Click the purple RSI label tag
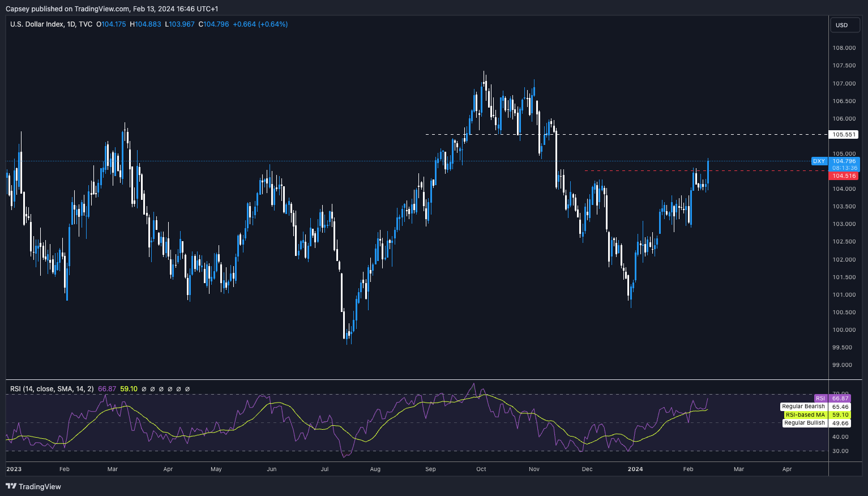 point(820,399)
